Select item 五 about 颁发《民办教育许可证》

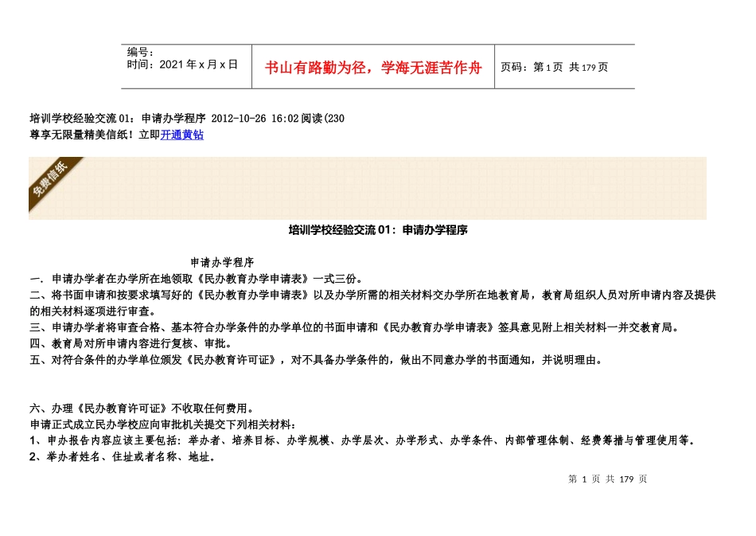[x=316, y=360]
